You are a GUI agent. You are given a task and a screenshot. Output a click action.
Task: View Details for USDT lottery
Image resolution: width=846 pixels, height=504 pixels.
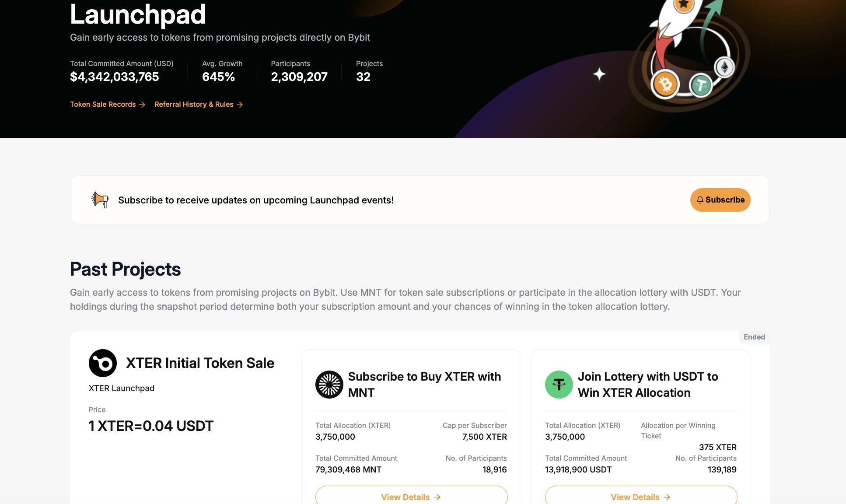pyautogui.click(x=641, y=497)
